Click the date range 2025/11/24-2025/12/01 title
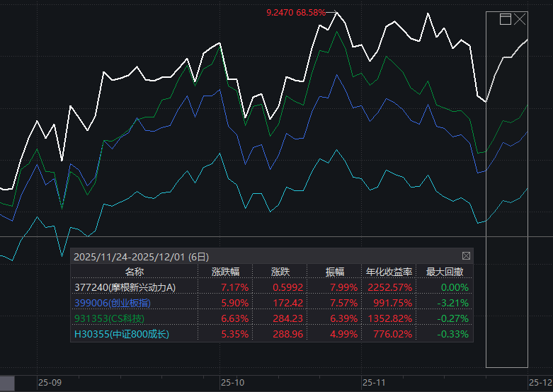This screenshot has height=392, width=553. (141, 257)
